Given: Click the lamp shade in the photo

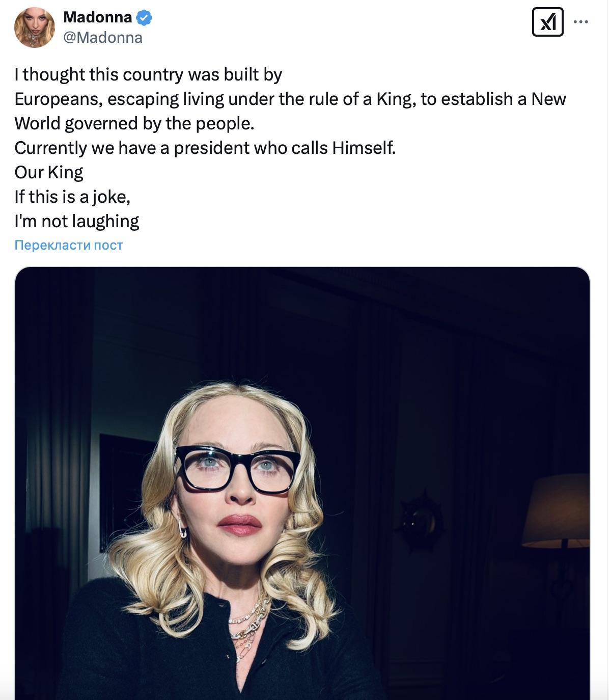Looking at the screenshot, I should click(557, 511).
